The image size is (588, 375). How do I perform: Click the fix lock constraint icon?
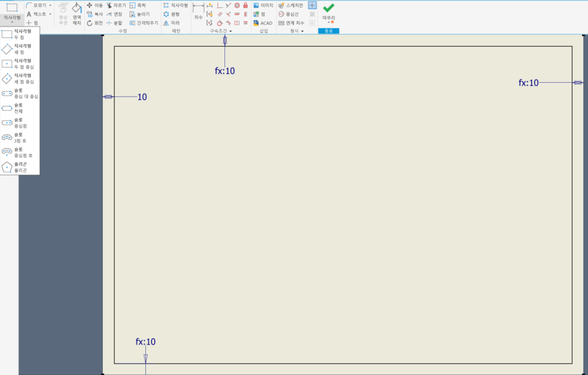pyautogui.click(x=245, y=5)
